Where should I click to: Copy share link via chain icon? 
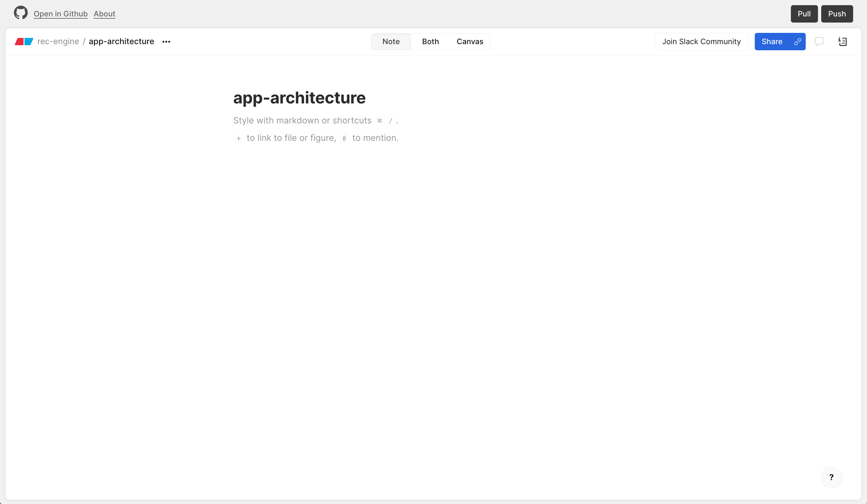coord(797,42)
